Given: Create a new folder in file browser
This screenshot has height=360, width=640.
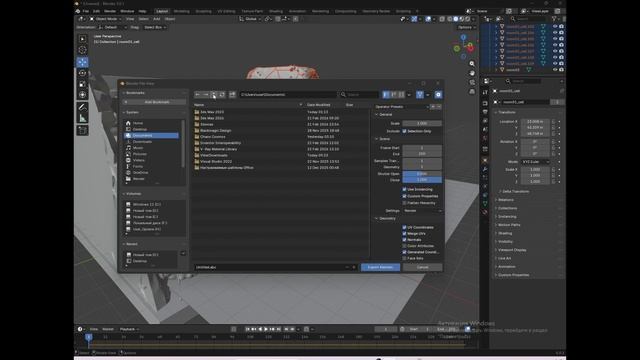Looking at the screenshot, I should pos(232,95).
